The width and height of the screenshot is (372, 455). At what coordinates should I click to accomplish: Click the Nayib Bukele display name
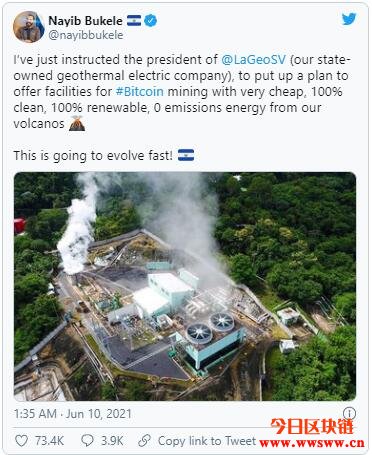[x=86, y=21]
